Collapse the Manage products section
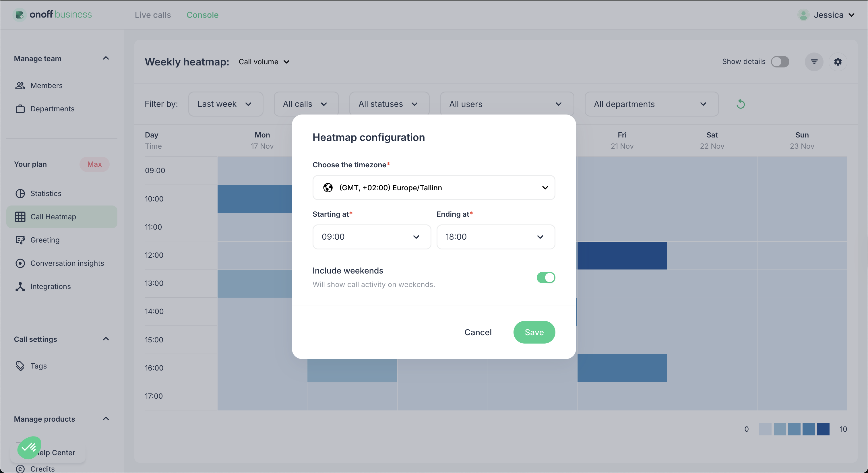 coord(106,419)
